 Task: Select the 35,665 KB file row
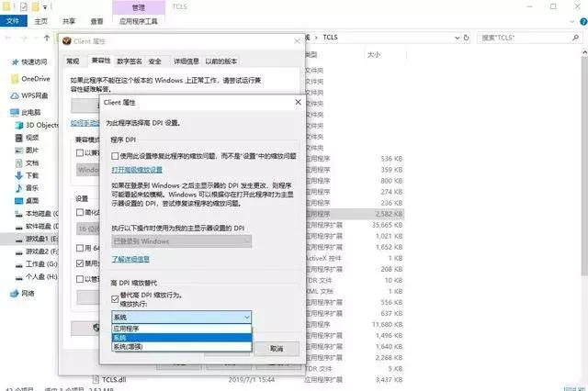point(355,225)
